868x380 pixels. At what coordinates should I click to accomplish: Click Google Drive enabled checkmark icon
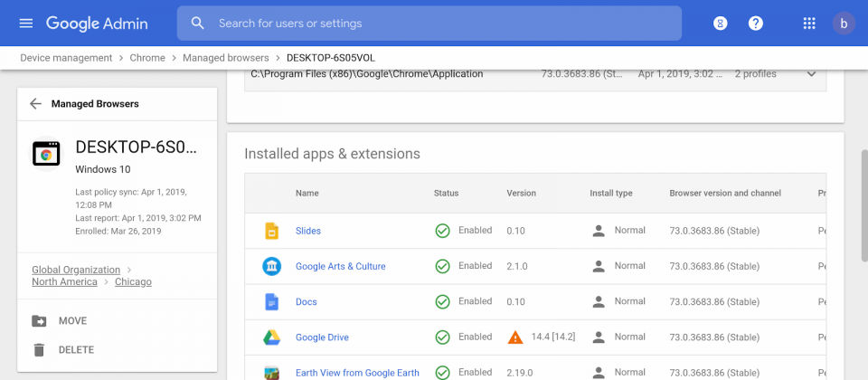tap(442, 337)
